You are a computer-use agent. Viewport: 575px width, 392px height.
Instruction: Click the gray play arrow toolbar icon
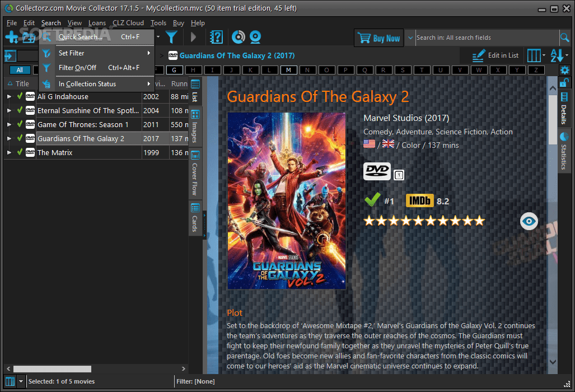(193, 37)
